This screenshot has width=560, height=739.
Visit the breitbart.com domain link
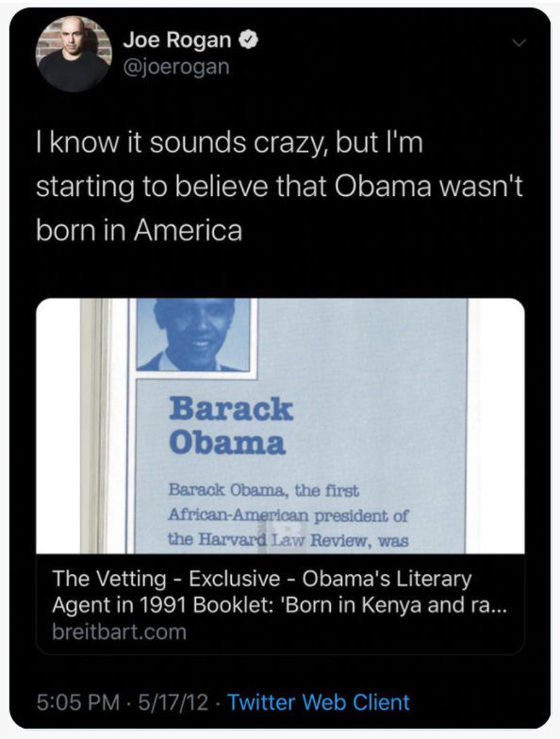pos(119,632)
